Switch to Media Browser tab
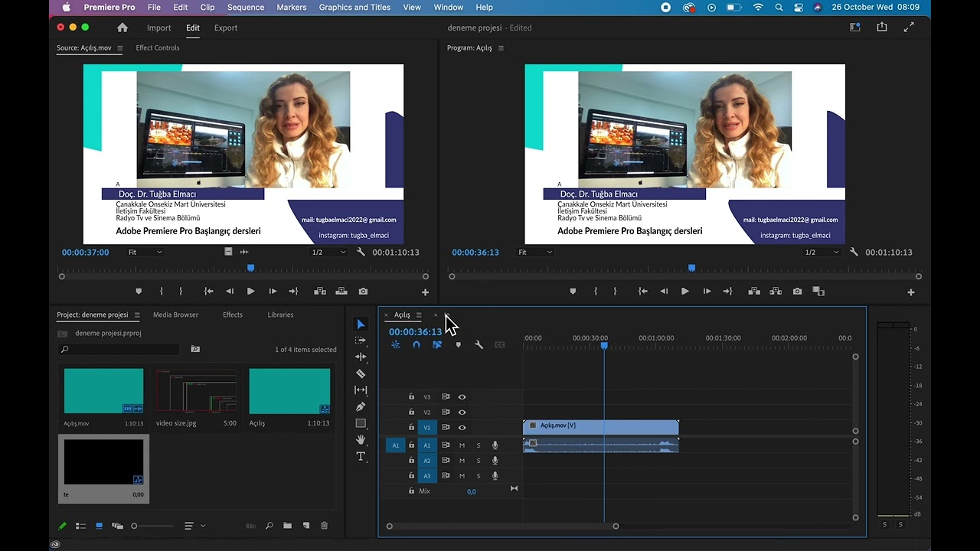The height and width of the screenshot is (551, 980). pos(175,315)
